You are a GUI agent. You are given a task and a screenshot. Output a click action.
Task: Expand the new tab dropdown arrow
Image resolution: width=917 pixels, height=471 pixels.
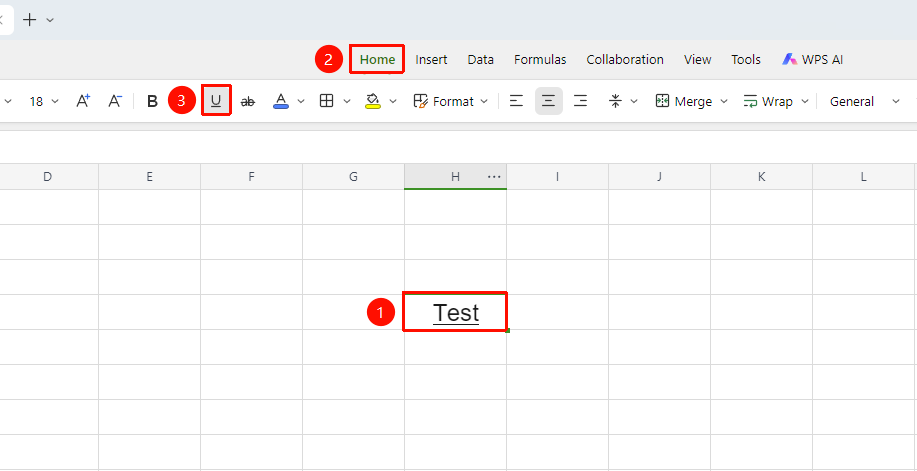[x=50, y=20]
